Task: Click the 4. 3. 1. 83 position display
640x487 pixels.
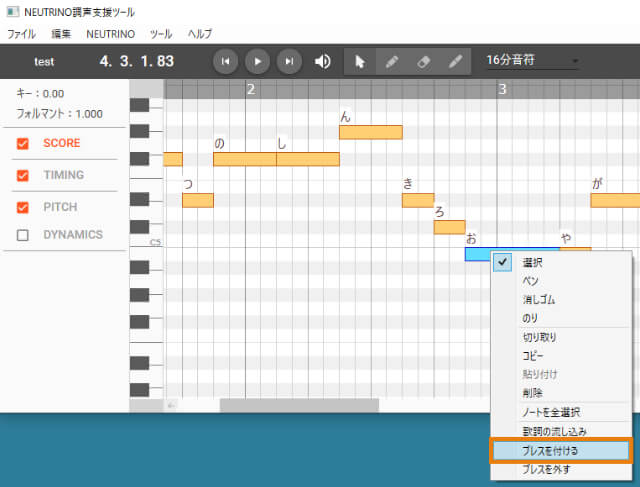Action: (x=137, y=61)
